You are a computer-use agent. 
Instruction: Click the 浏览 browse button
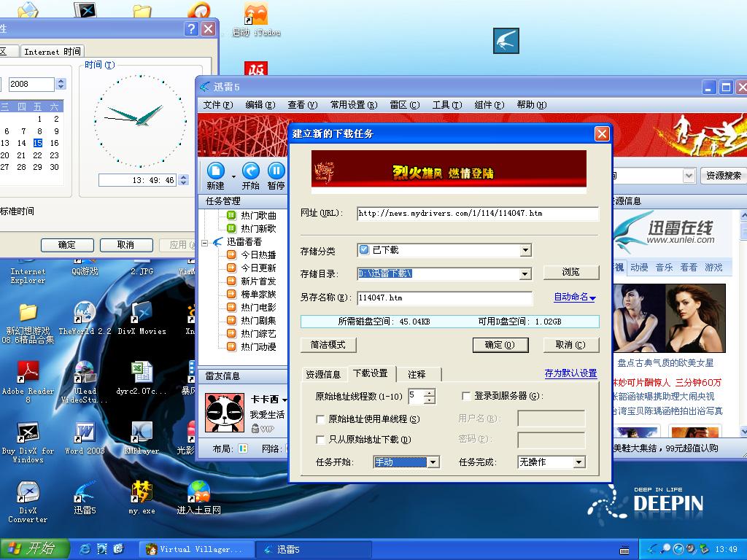point(570,272)
